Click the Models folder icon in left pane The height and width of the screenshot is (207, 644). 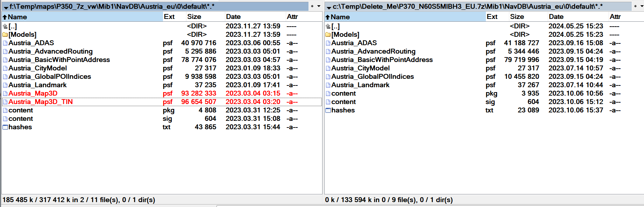click(5, 35)
